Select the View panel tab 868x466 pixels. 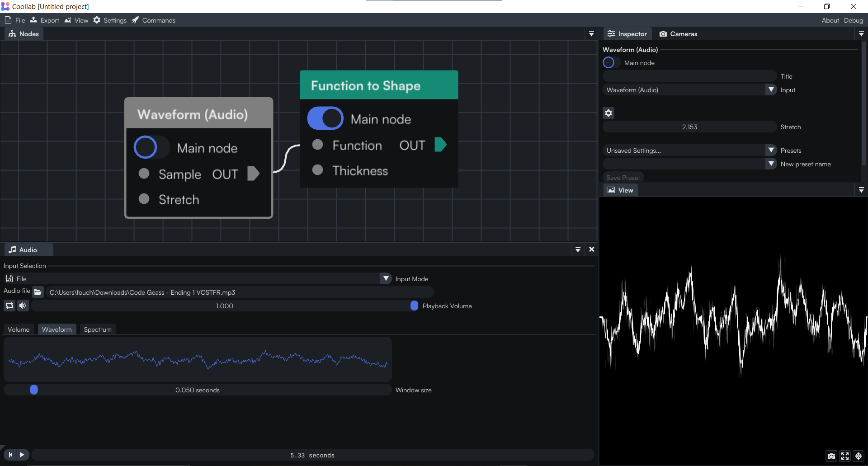coord(620,190)
